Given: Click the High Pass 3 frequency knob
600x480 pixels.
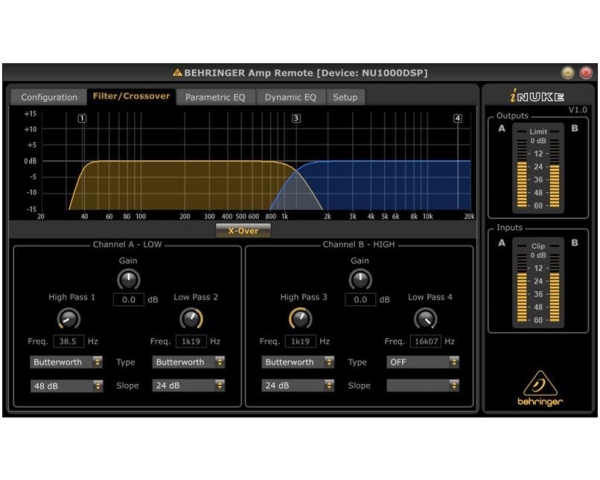Looking at the screenshot, I should click(300, 319).
